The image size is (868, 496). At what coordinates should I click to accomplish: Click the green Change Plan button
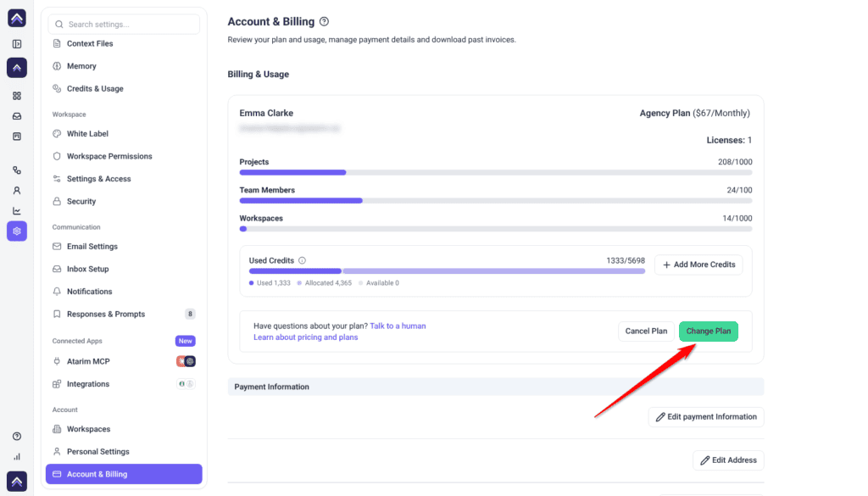(708, 331)
